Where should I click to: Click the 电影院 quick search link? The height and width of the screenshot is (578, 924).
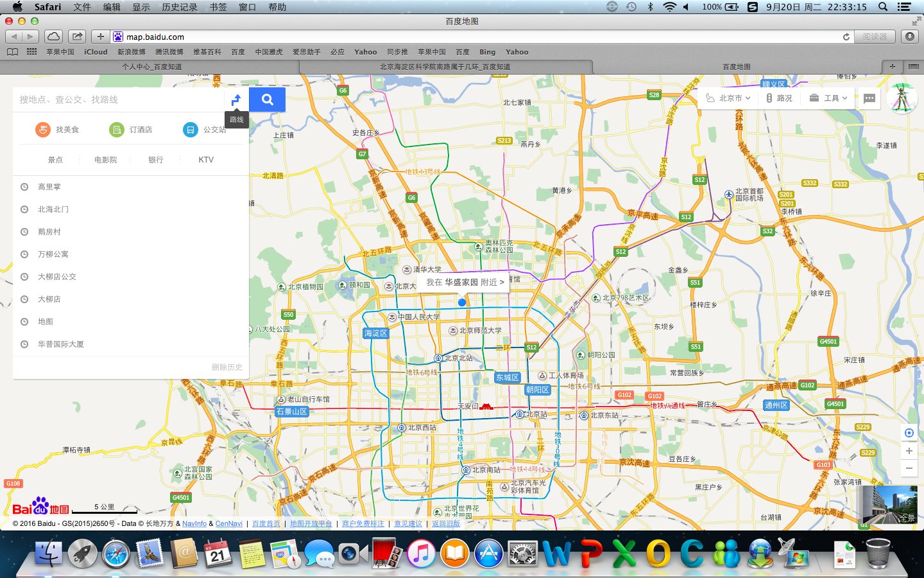pos(105,160)
